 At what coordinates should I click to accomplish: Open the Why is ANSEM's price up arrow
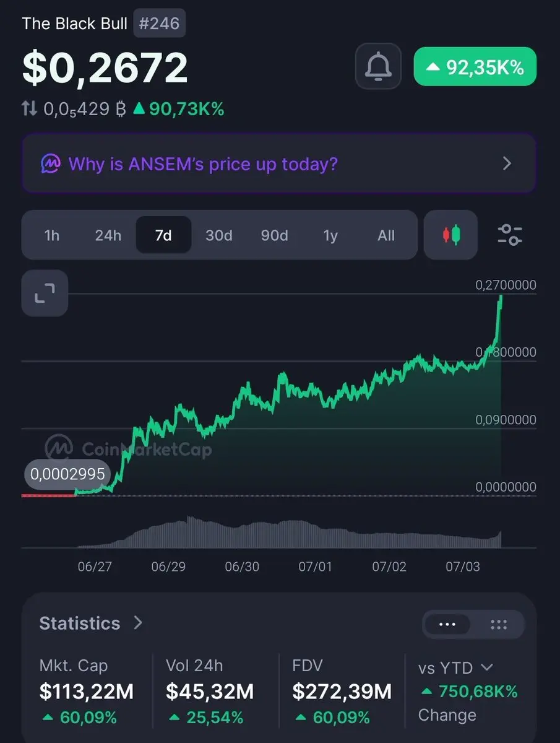(507, 164)
